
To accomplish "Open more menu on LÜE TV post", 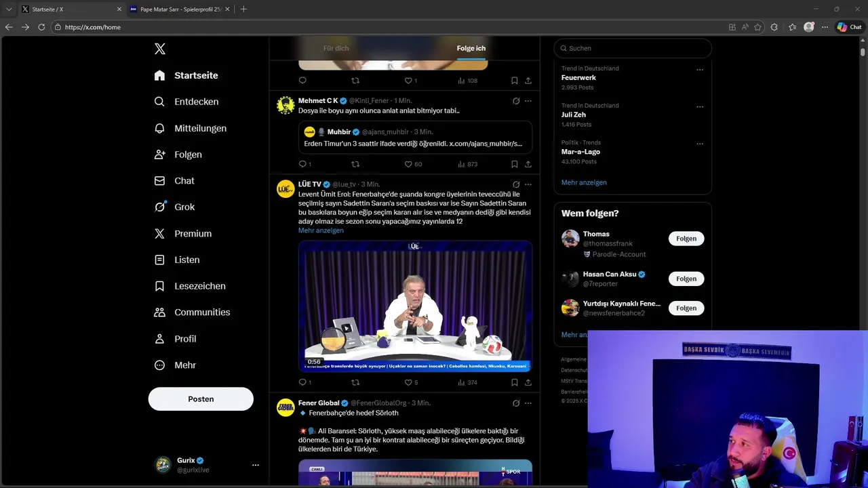I will click(528, 184).
